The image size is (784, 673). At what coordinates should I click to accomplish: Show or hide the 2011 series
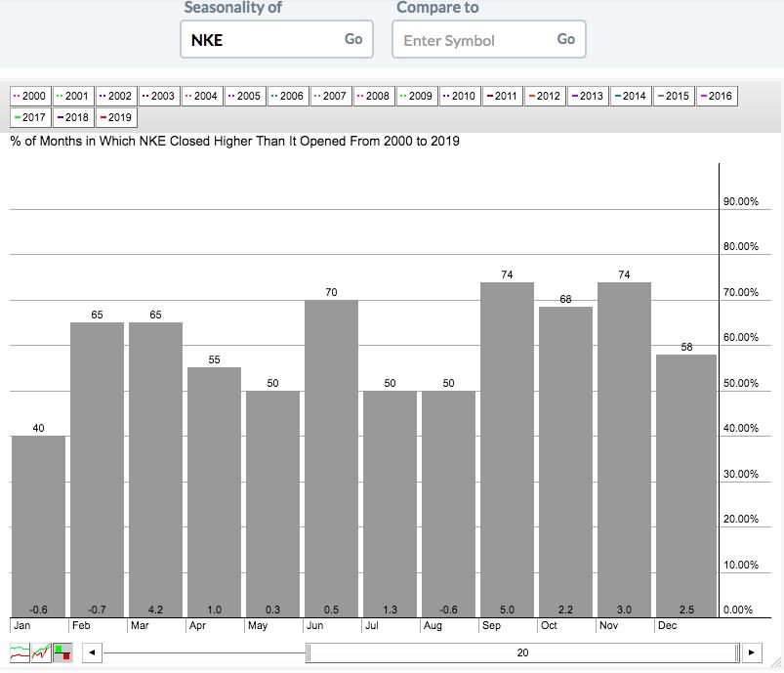pos(503,96)
